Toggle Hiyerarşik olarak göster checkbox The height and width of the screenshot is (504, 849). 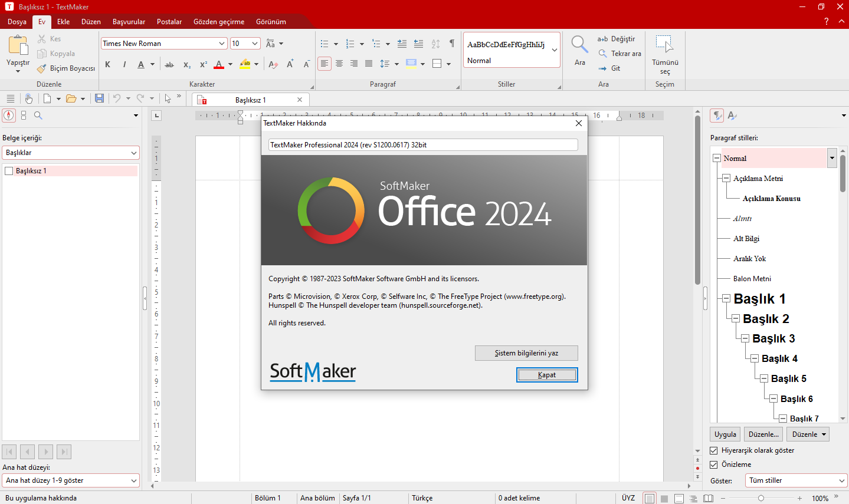(x=714, y=450)
